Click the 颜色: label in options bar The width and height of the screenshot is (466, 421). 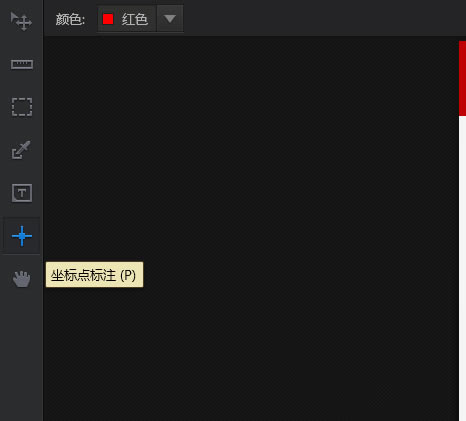70,19
